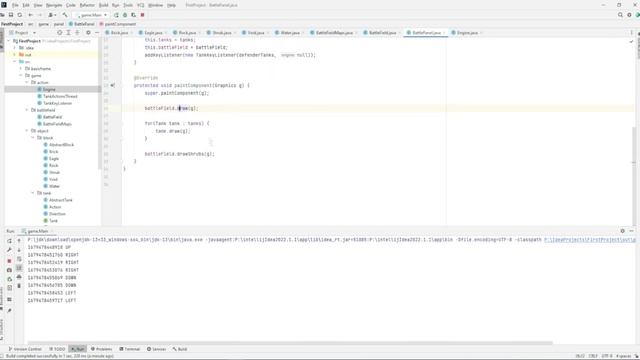Click the editor vertical scrollbar
Viewport: 640px width, 360px height.
(634, 176)
